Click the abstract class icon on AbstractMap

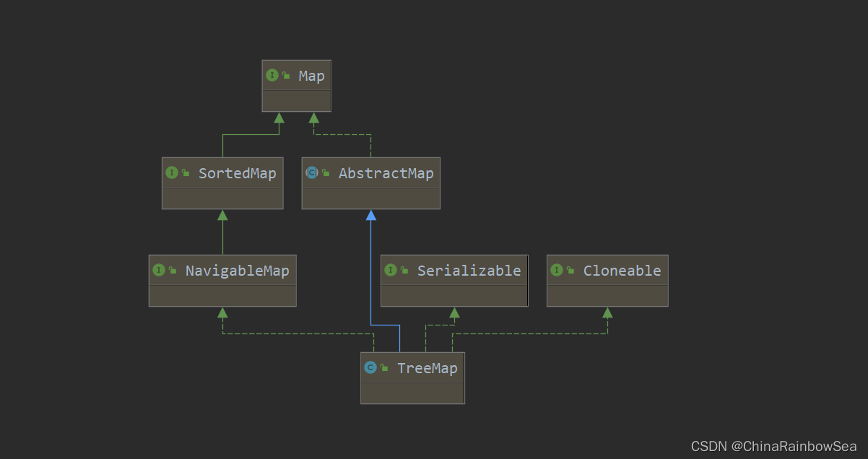tap(312, 172)
